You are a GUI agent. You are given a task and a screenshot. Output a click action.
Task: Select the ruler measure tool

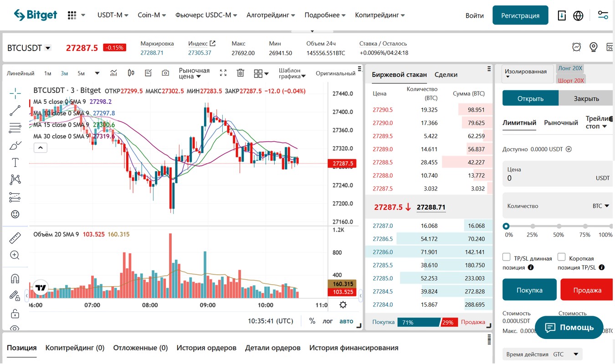coord(15,238)
